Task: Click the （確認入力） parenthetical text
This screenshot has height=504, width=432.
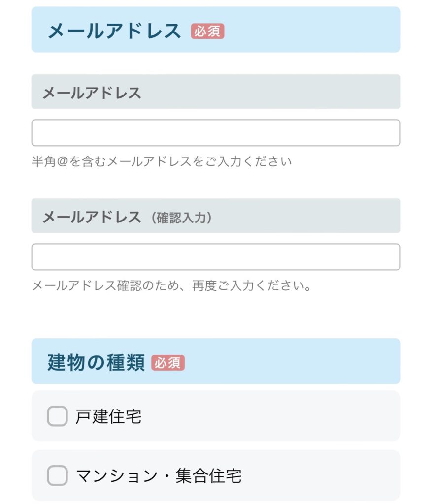Action: 181,217
